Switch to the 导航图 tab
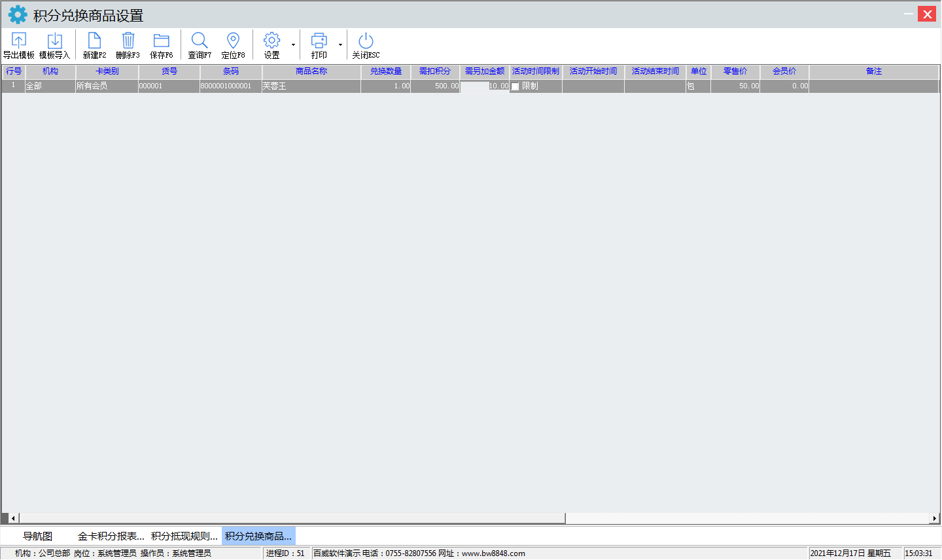This screenshot has height=560, width=942. click(37, 536)
